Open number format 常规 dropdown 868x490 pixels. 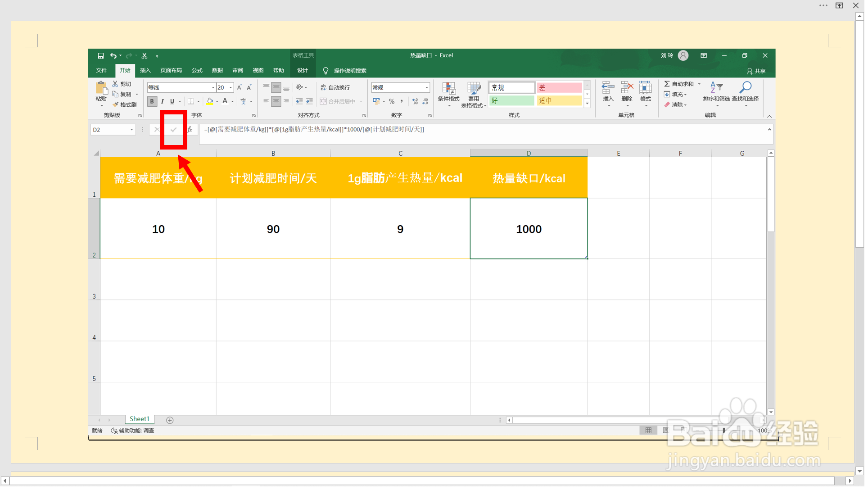[427, 87]
